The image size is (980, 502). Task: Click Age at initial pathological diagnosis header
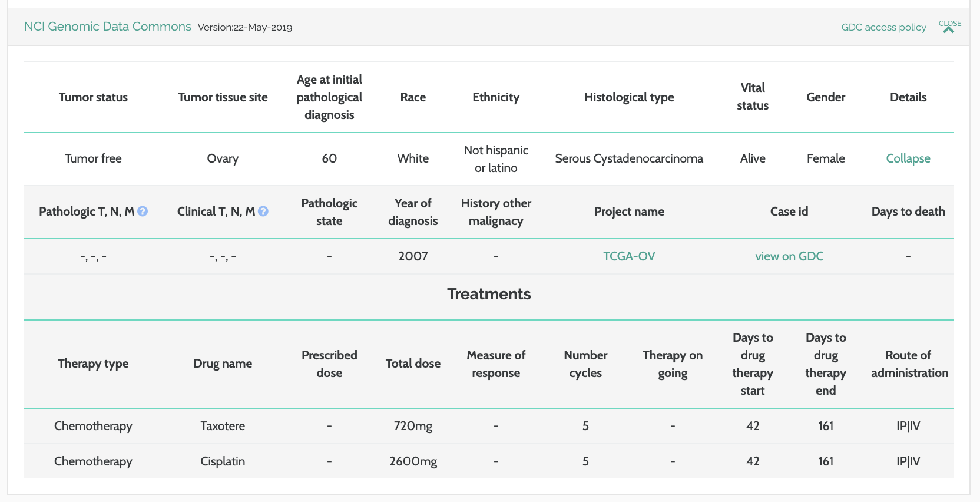point(329,97)
